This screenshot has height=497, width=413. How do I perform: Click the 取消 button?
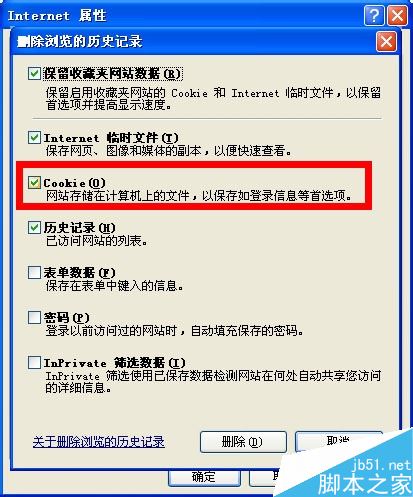338,441
